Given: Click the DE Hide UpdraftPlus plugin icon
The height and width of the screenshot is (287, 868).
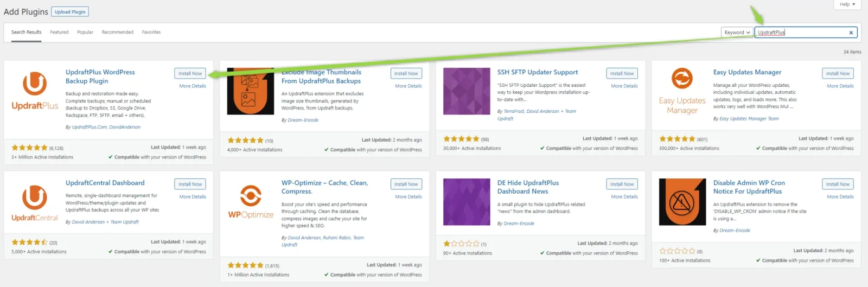Looking at the screenshot, I should click(x=467, y=202).
